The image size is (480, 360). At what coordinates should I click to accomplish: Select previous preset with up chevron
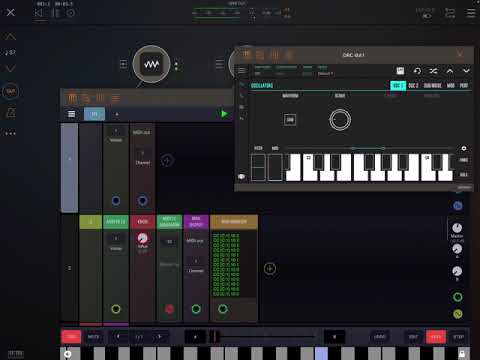(450, 71)
